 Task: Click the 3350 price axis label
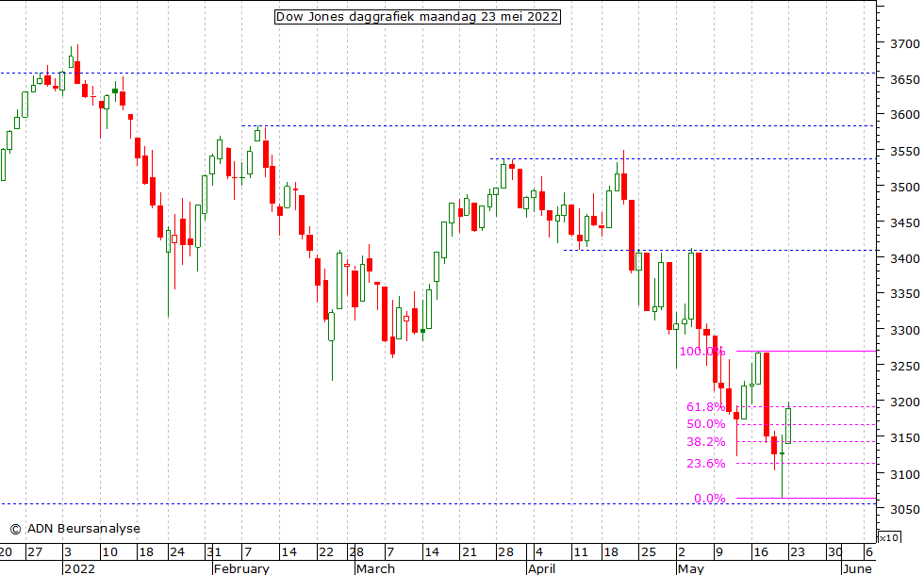click(x=904, y=294)
